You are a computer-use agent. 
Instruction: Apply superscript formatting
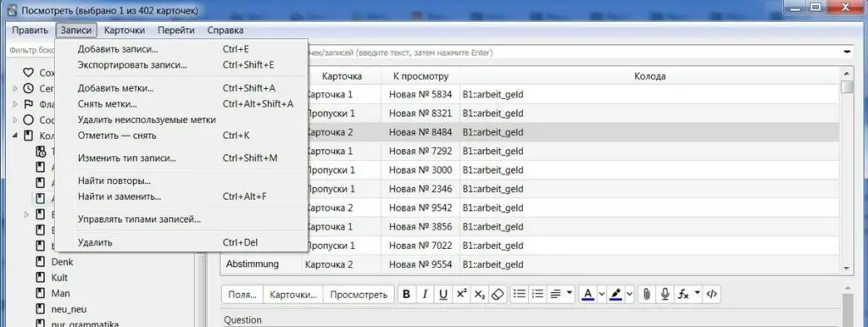pyautogui.click(x=461, y=294)
